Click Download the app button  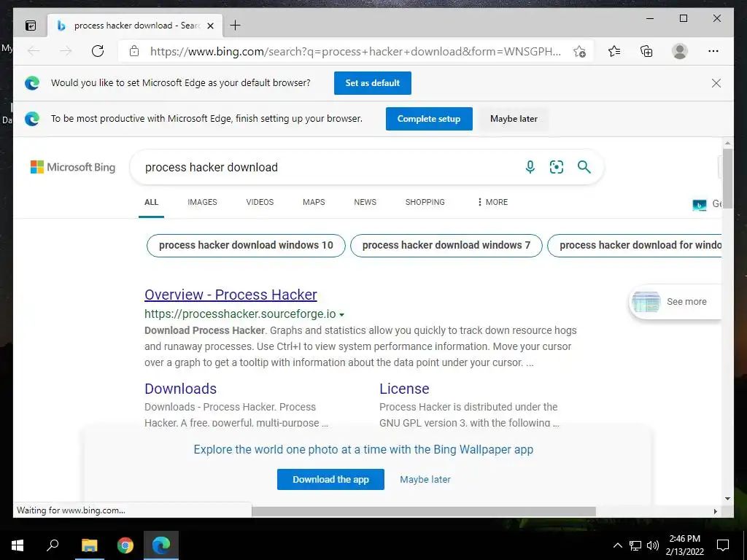pyautogui.click(x=330, y=479)
